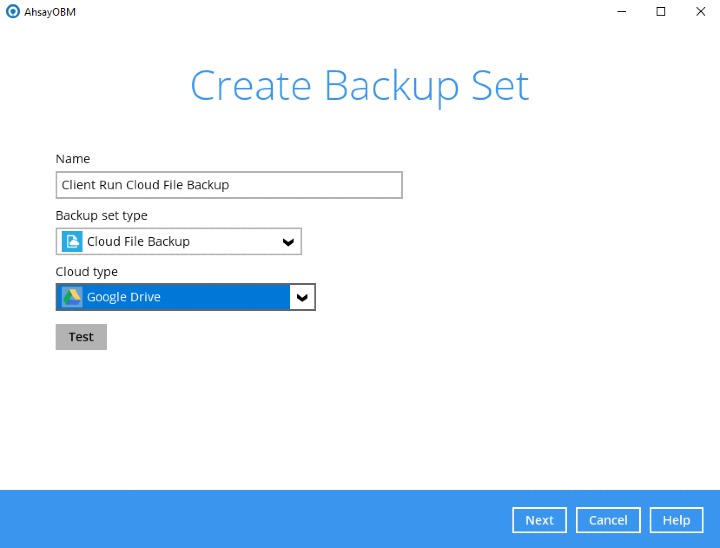
Task: Maximize the AhsayOBM window
Action: [661, 11]
